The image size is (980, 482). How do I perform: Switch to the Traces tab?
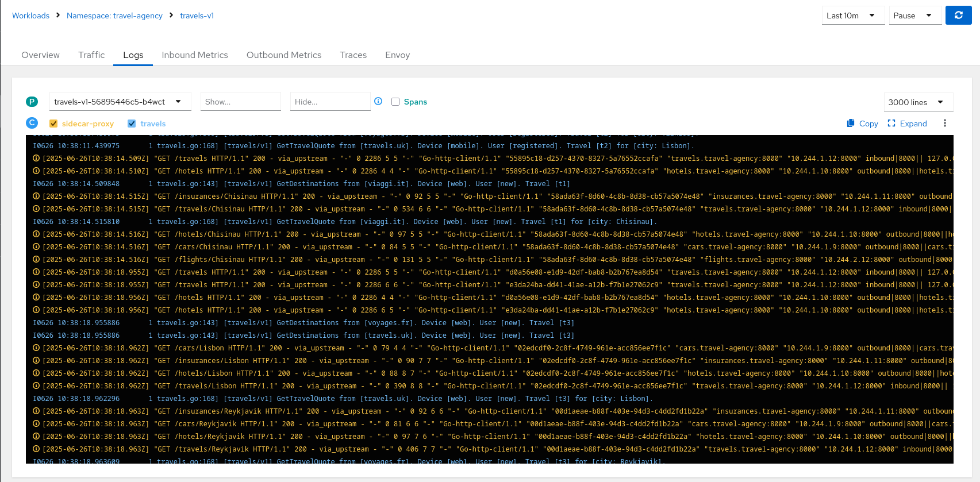tap(353, 55)
